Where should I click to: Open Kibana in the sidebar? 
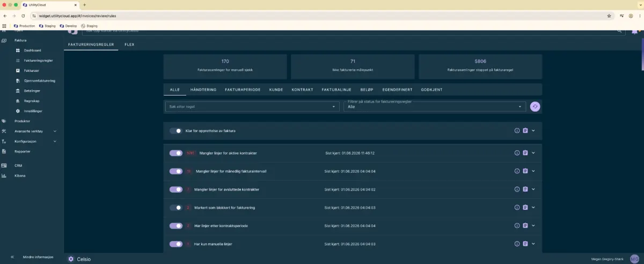tap(19, 175)
